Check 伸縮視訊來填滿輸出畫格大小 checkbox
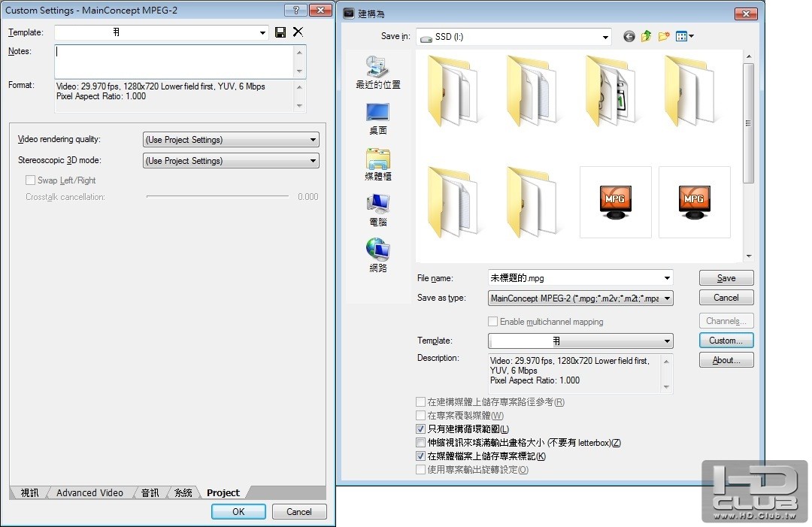Viewport: 812px width, 527px height. (x=420, y=442)
